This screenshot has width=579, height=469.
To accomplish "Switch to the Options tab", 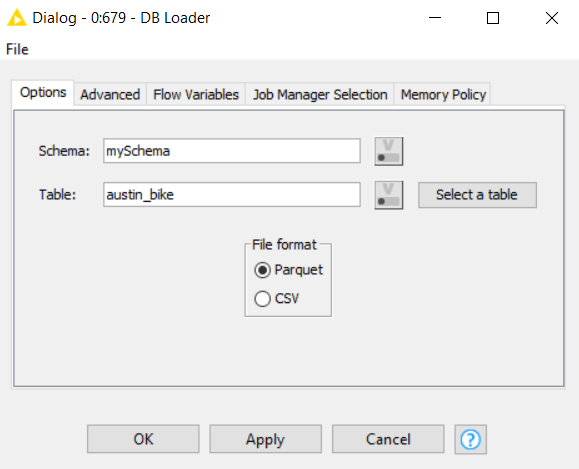I will pos(43,92).
